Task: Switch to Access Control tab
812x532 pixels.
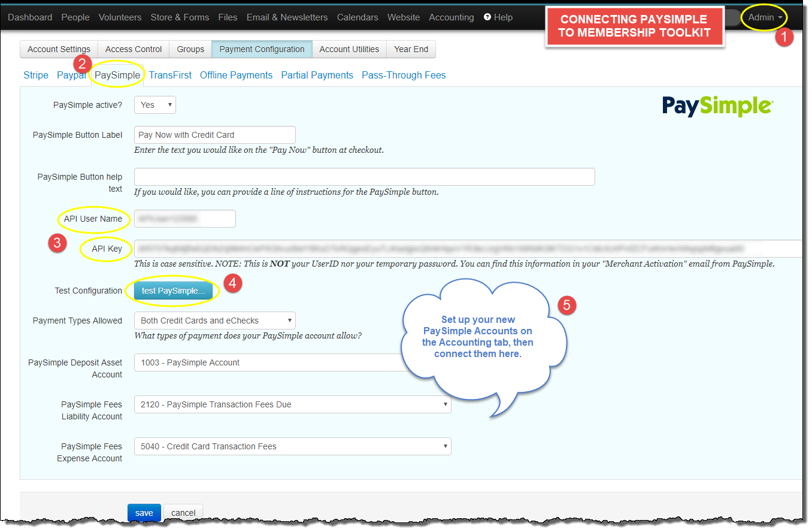Action: pyautogui.click(x=134, y=49)
